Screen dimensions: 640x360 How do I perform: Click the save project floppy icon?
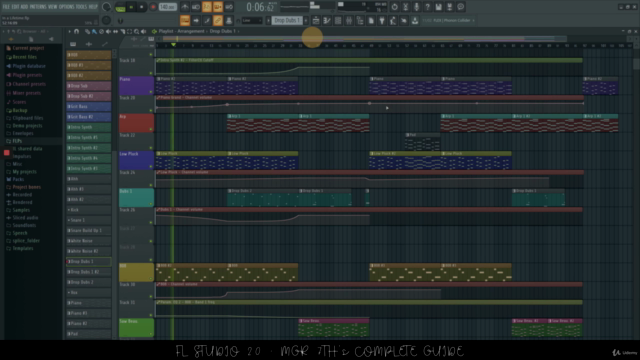pyautogui.click(x=438, y=7)
